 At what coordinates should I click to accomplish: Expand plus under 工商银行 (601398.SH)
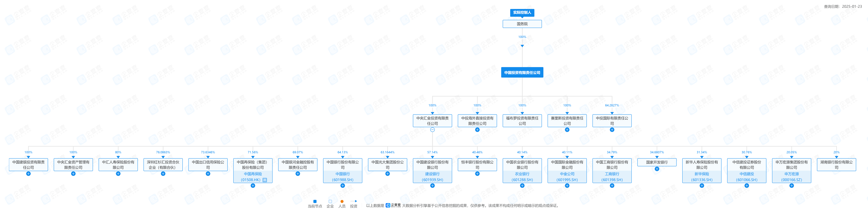click(612, 185)
